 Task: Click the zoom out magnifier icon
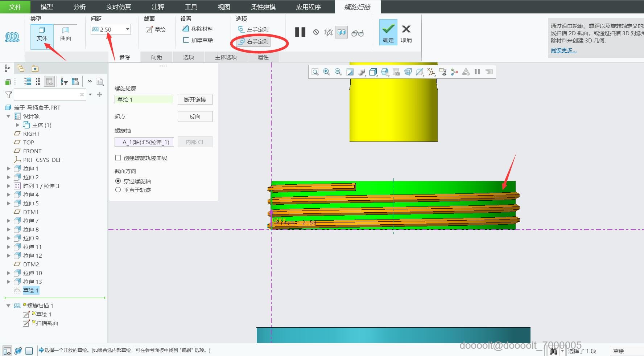tap(338, 72)
